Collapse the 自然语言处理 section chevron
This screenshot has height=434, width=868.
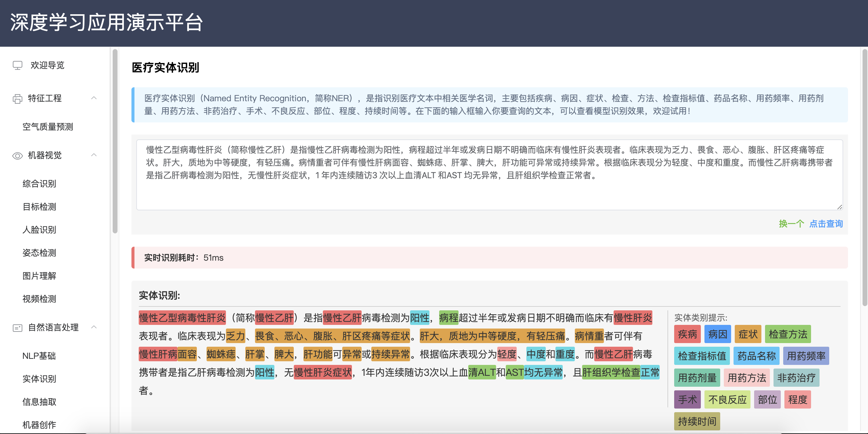(x=94, y=327)
